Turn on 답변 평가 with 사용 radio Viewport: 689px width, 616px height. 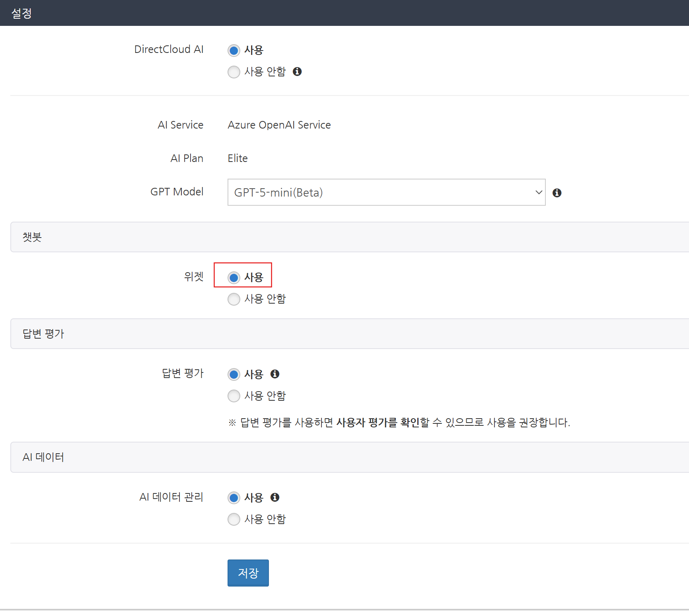coord(234,374)
